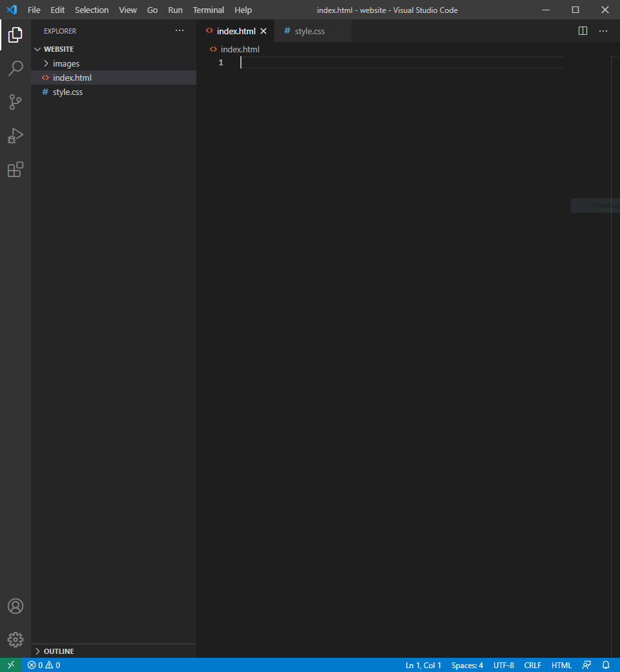Screen dimensions: 620x672
Task: Open the Run and Debug view
Action: coord(15,136)
